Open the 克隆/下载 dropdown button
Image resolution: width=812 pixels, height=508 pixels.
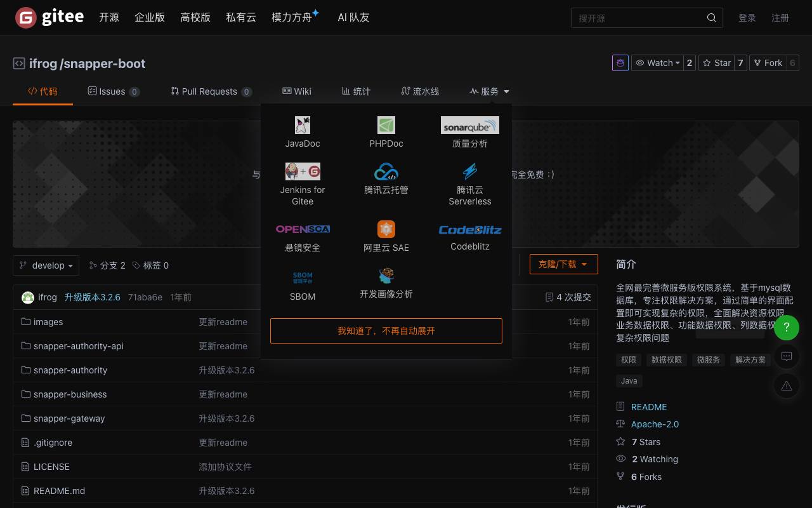click(564, 264)
